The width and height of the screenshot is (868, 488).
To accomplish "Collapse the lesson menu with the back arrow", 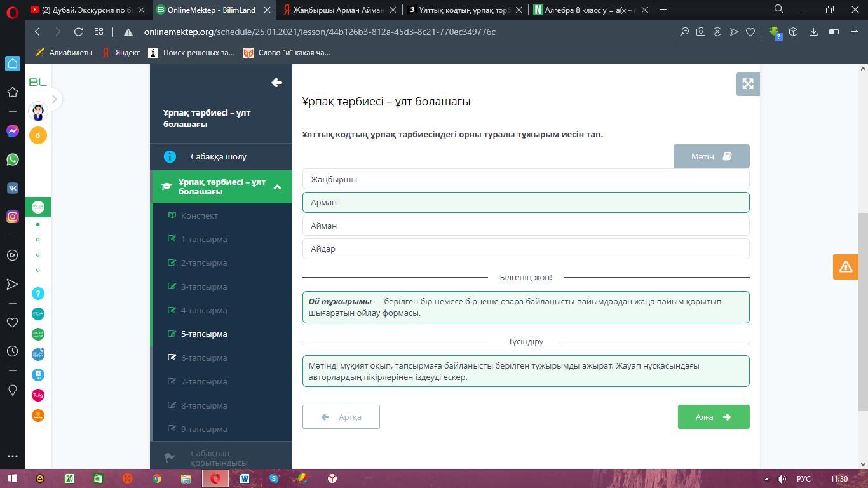I will 276,83.
